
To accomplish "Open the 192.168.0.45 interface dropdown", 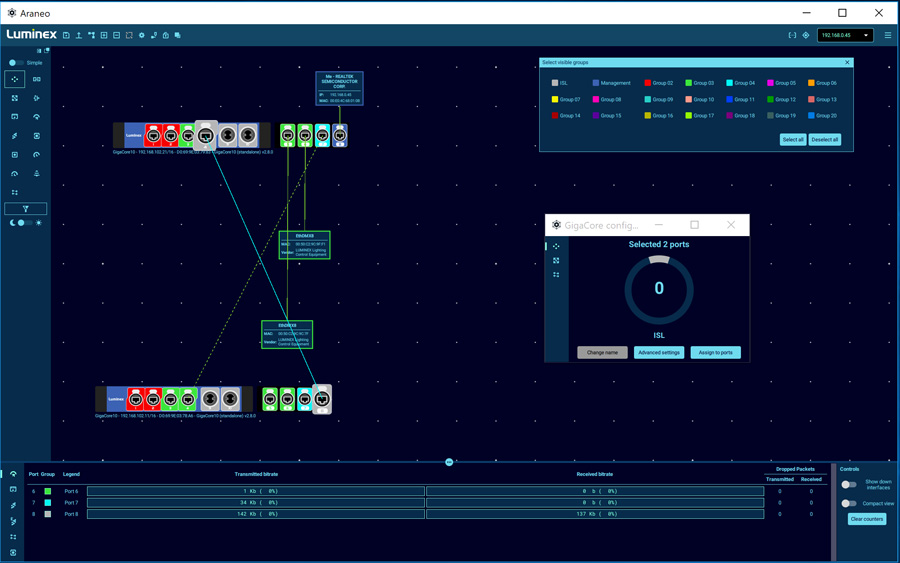I will [845, 36].
